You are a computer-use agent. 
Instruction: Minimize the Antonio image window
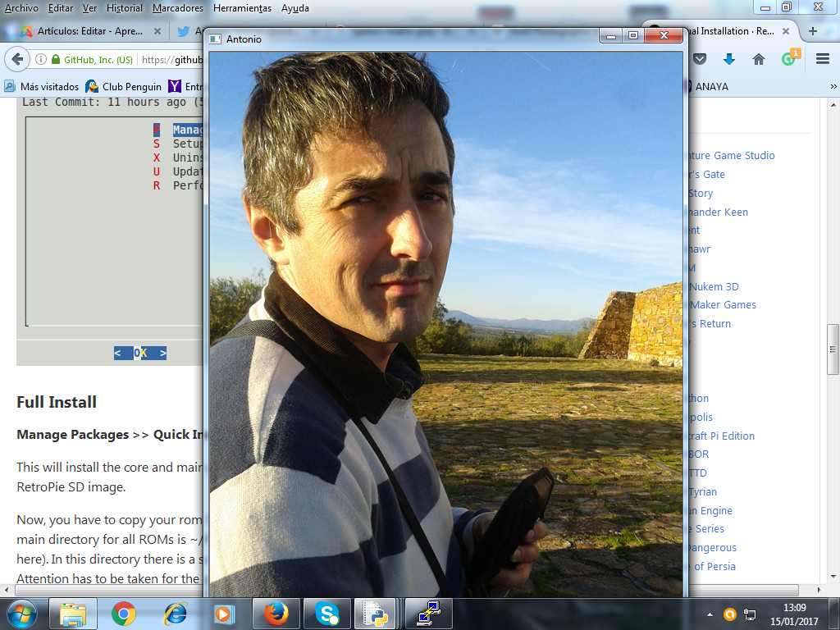click(610, 36)
